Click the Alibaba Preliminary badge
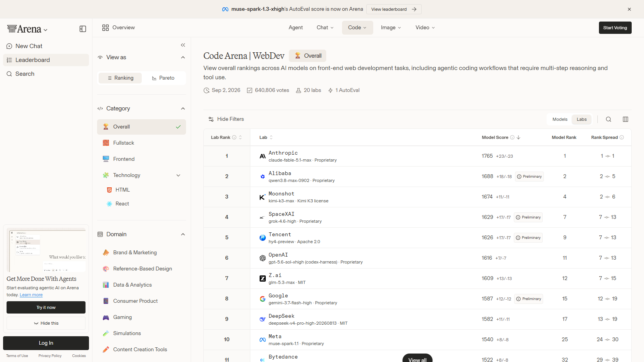The image size is (644, 362). tap(529, 177)
